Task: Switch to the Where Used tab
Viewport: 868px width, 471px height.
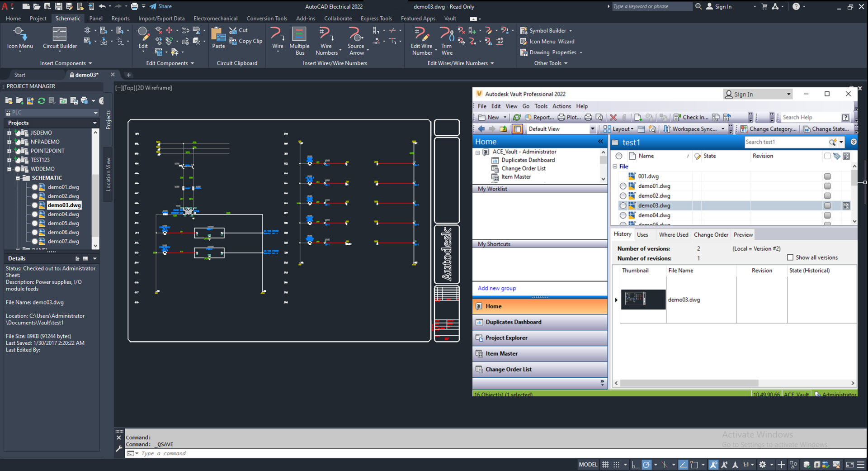Action: (673, 235)
